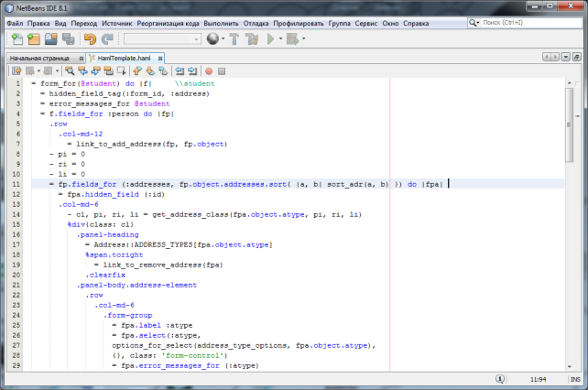Viewport: 588px width, 390px height.
Task: Open the Вид menu
Action: click(x=60, y=23)
